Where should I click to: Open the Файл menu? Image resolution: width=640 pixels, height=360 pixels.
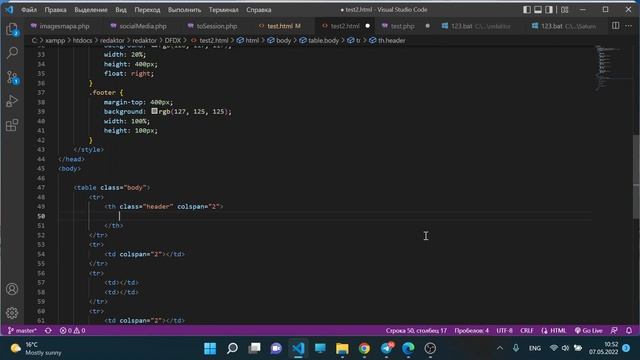[x=29, y=9]
